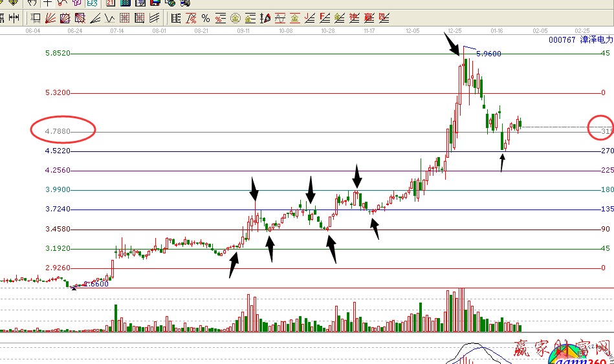614x364 pixels.
Task: Click the floppy disk save icon
Action: click(154, 3)
